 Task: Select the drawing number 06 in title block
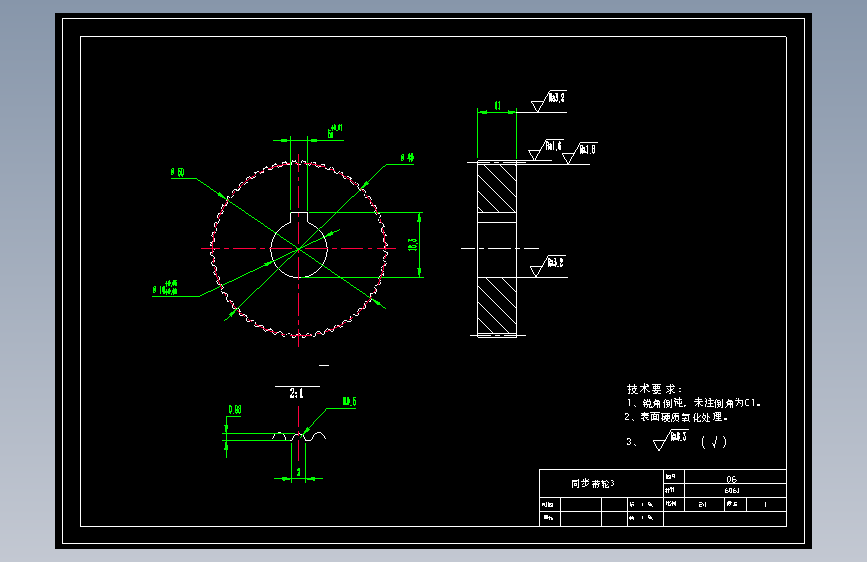(x=732, y=479)
